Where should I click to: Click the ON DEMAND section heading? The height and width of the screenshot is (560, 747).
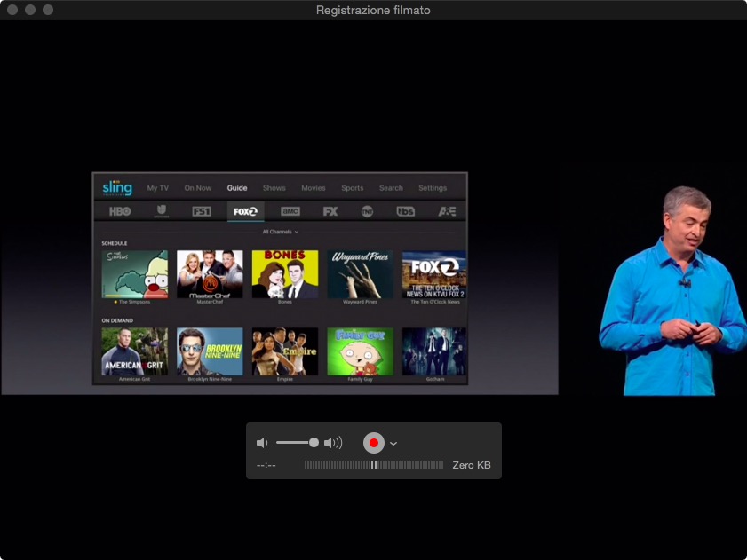pos(117,320)
